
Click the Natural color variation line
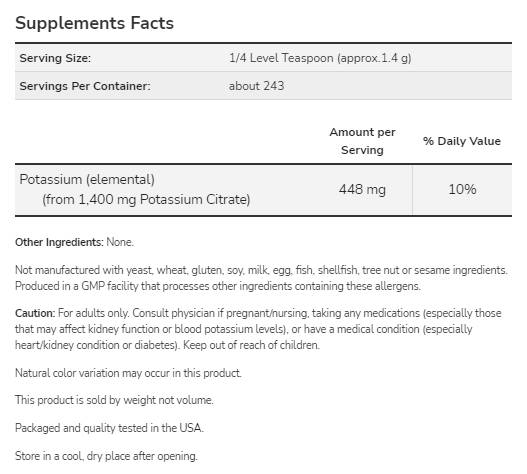(128, 373)
